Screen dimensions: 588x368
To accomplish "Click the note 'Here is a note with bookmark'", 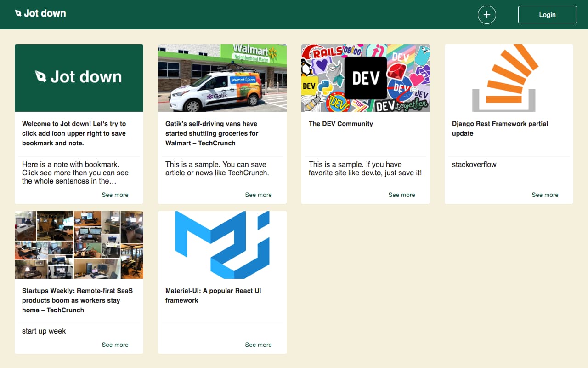I will [75, 172].
